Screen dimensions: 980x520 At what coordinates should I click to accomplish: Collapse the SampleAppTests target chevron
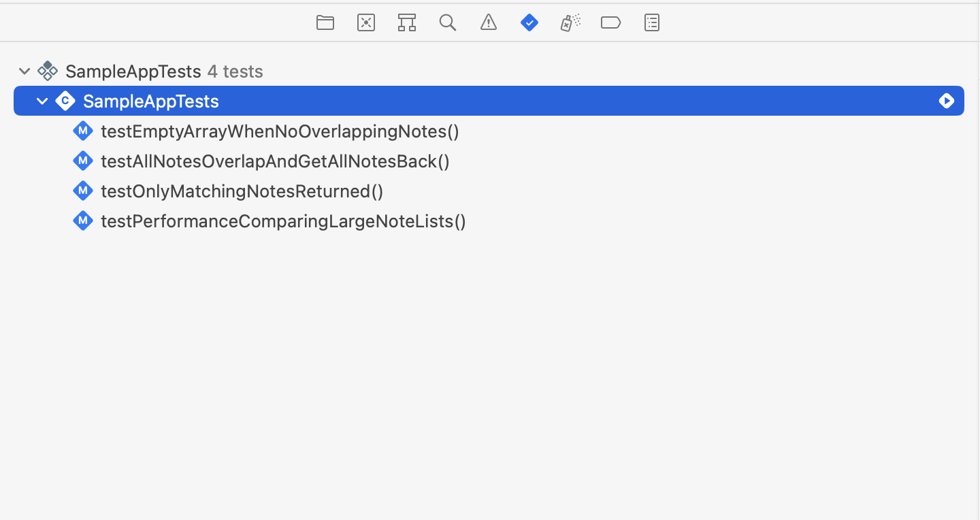(24, 71)
